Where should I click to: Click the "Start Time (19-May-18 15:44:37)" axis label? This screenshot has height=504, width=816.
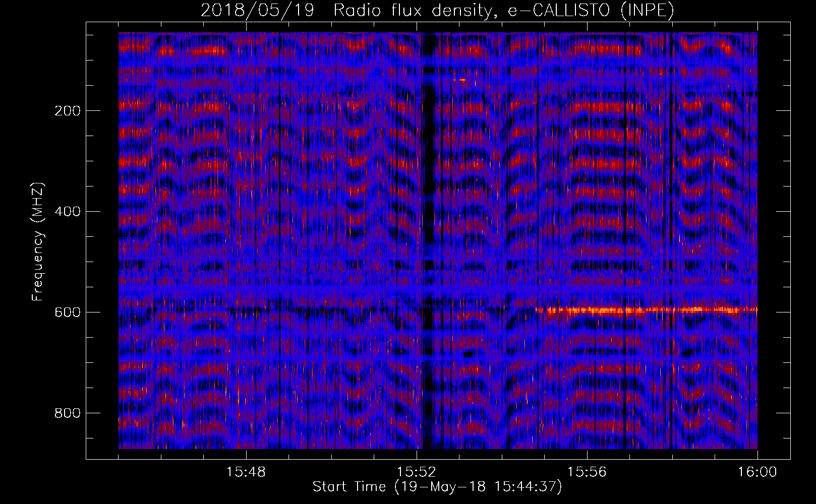pyautogui.click(x=437, y=487)
